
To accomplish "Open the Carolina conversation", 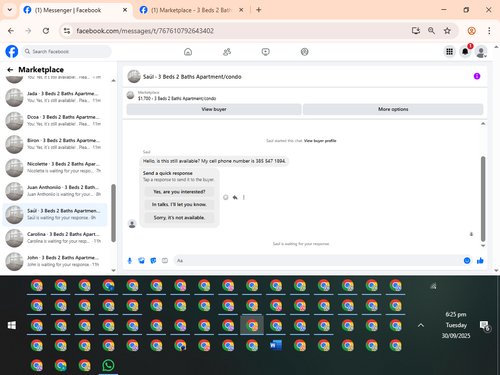I will (55, 237).
